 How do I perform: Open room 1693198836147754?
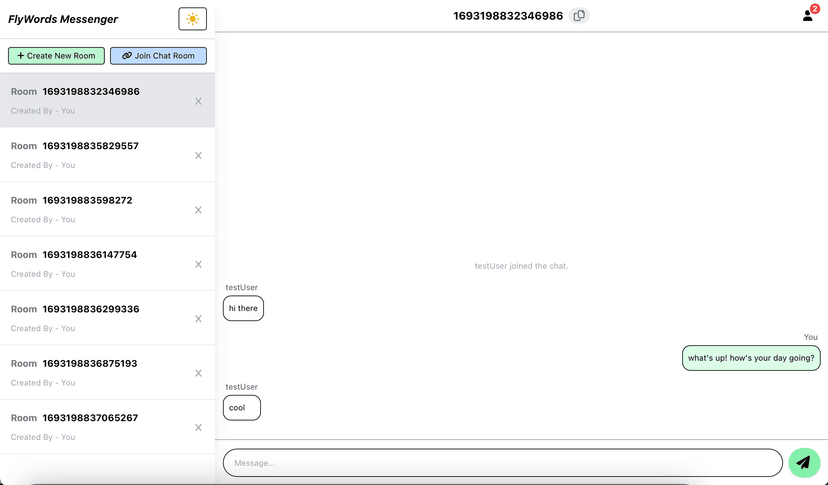click(107, 264)
